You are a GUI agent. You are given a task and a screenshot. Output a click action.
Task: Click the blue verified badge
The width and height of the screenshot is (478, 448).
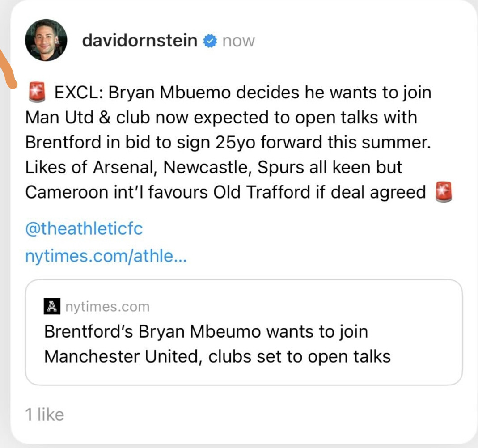click(x=209, y=41)
